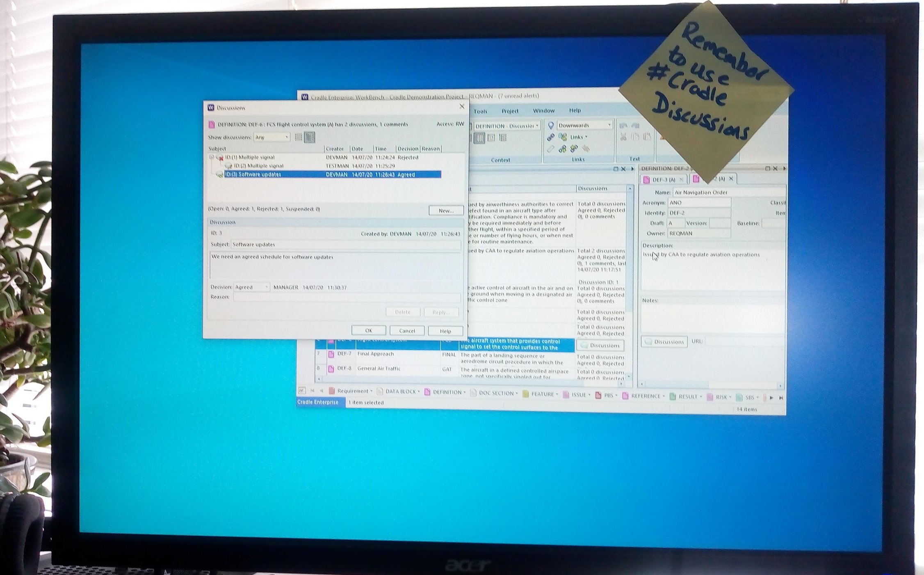
Task: Edit the Subject field in Discussions dialog
Action: (x=346, y=245)
